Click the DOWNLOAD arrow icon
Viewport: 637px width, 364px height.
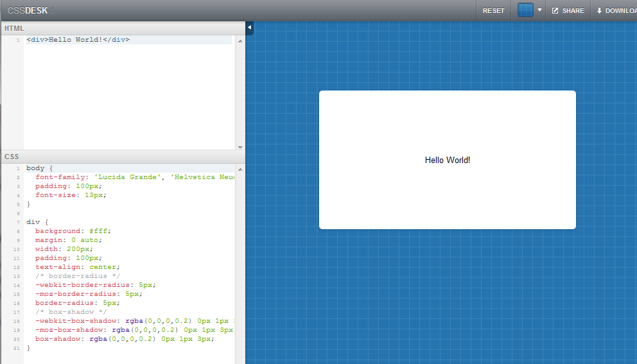tap(599, 10)
